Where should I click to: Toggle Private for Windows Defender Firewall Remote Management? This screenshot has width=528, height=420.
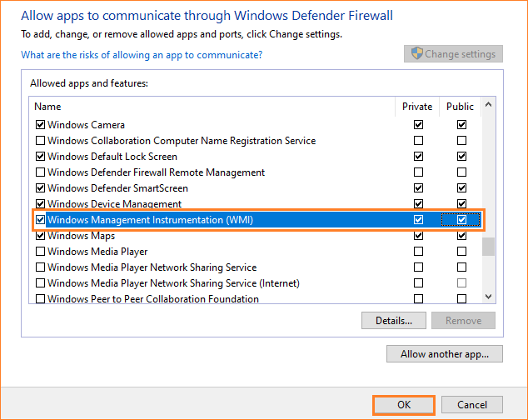418,172
